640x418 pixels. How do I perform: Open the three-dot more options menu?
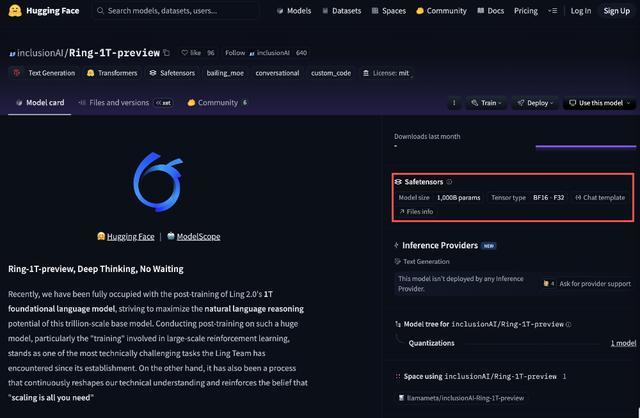[454, 102]
